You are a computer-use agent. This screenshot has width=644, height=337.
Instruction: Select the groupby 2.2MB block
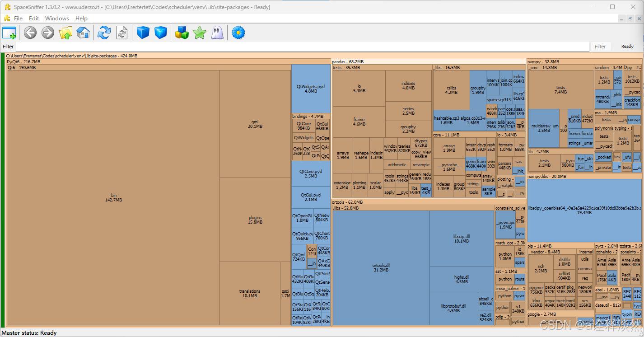point(408,129)
